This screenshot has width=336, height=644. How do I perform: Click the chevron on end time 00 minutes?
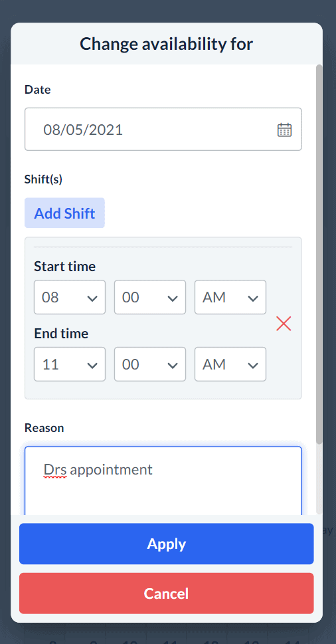point(173,366)
